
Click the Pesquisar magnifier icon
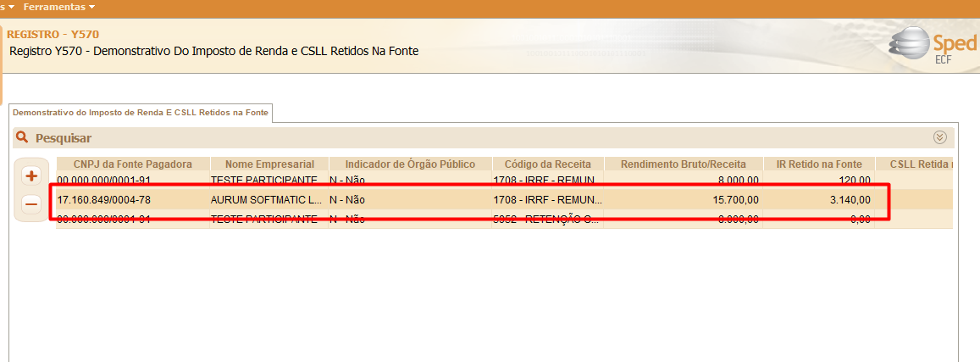pyautogui.click(x=23, y=137)
